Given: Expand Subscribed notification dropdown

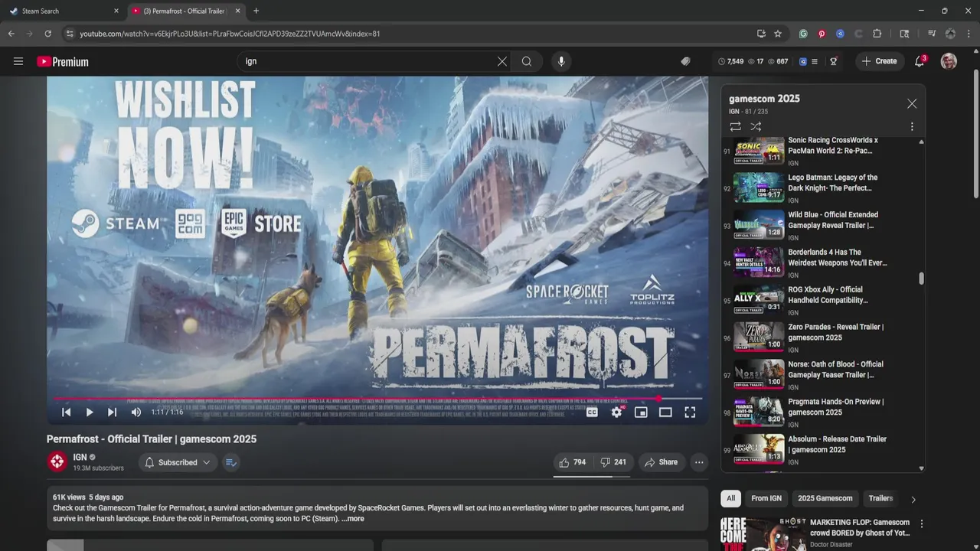Looking at the screenshot, I should coord(178,462).
